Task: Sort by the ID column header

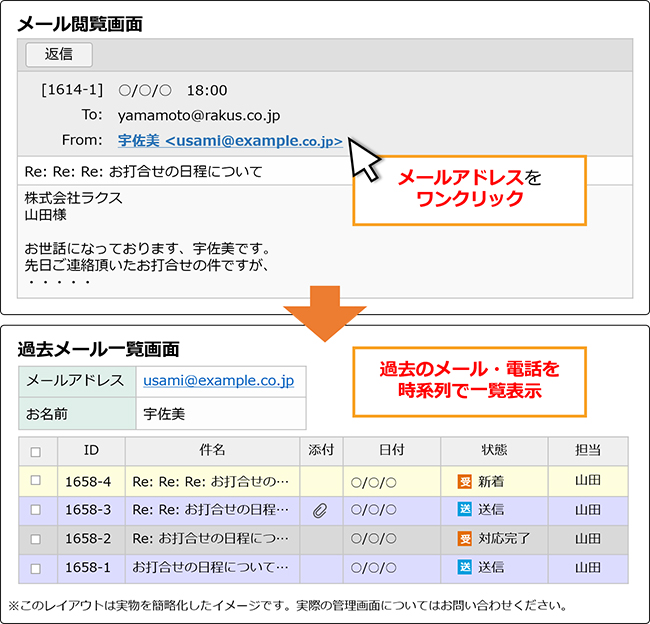Action: [91, 451]
